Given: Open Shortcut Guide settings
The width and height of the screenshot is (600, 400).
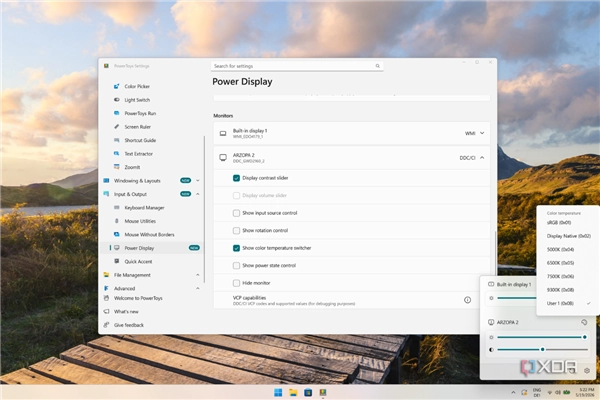Looking at the screenshot, I should [x=140, y=140].
